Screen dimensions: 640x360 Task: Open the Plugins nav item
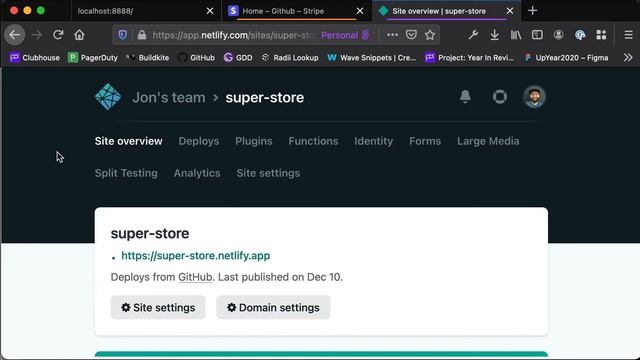(253, 141)
